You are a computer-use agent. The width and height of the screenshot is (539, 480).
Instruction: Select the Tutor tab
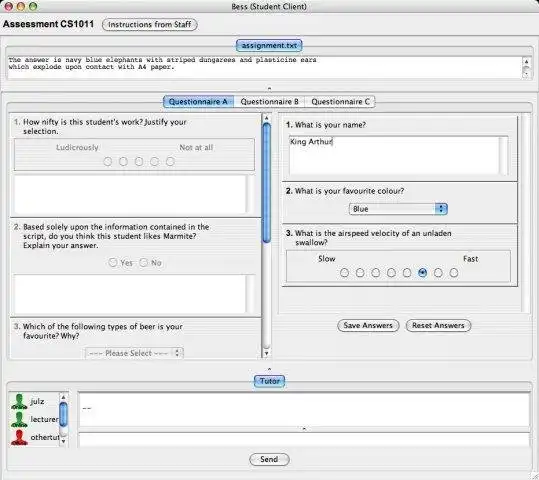tap(270, 381)
